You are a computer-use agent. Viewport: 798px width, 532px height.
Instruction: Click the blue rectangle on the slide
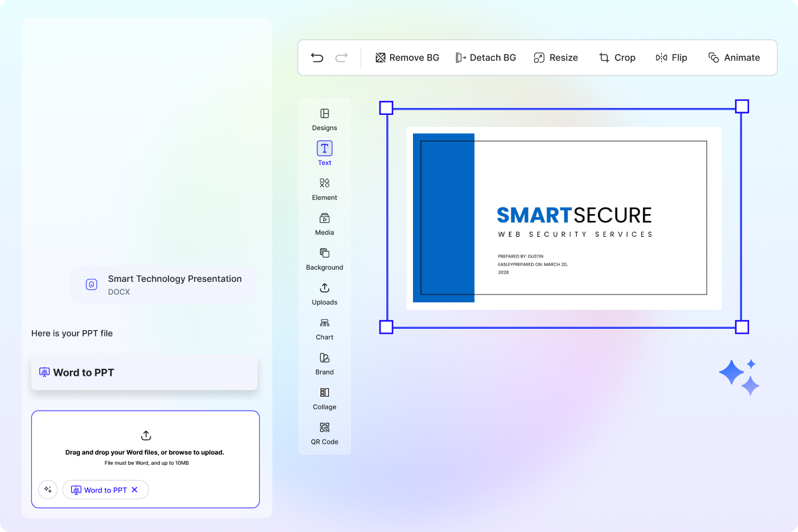[443, 218]
